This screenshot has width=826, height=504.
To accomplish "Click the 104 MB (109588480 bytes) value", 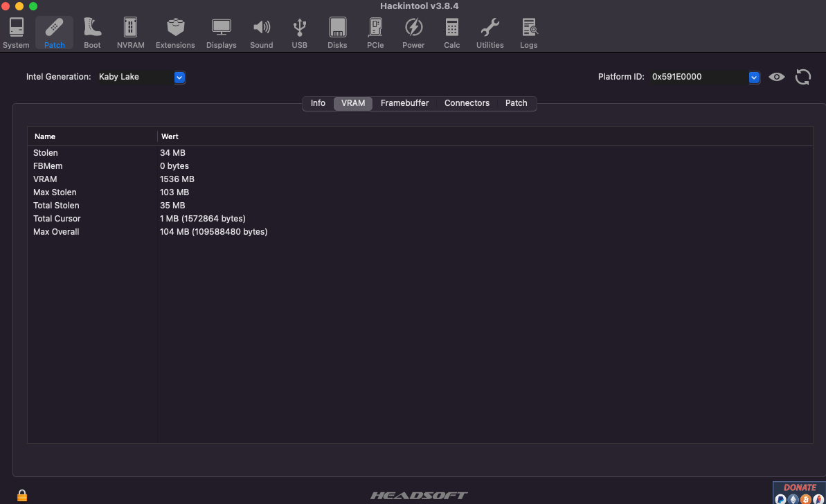I will [x=213, y=232].
